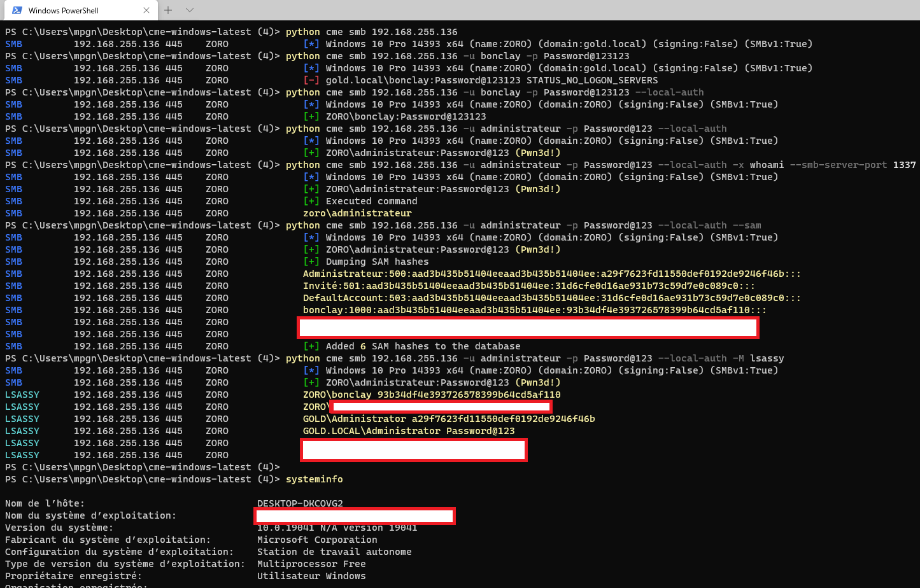Click the "Propriétaire enregistré:" label
920x588 pixels.
73,576
